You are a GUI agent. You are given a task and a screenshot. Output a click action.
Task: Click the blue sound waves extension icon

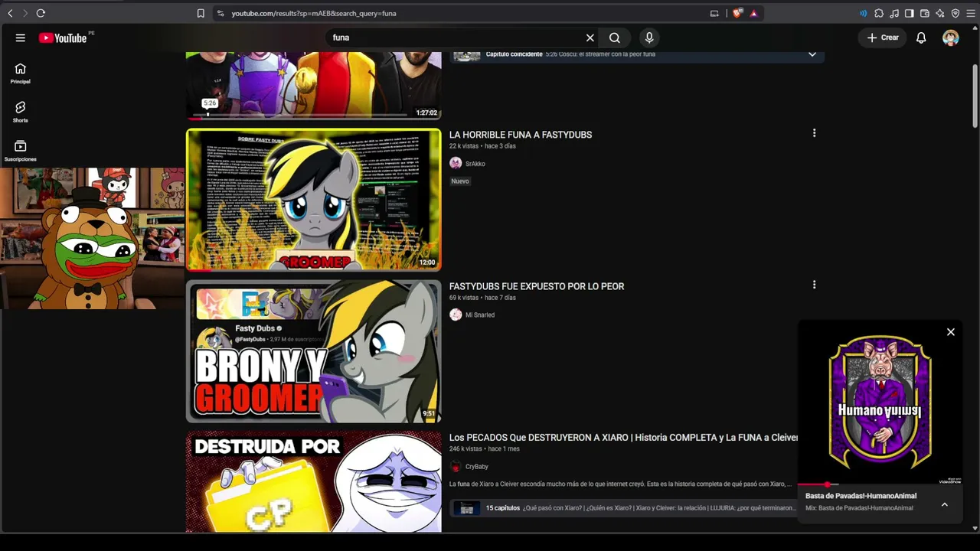863,13
